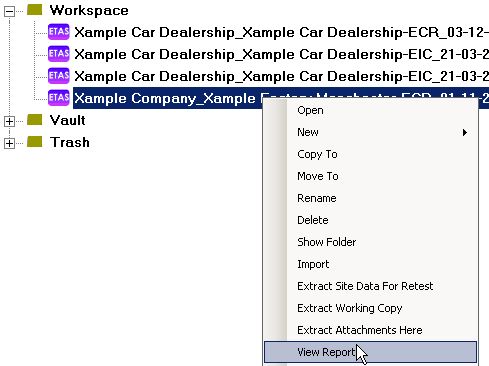The width and height of the screenshot is (489, 366).
Task: Click the Workspace folder icon
Action: click(35, 10)
